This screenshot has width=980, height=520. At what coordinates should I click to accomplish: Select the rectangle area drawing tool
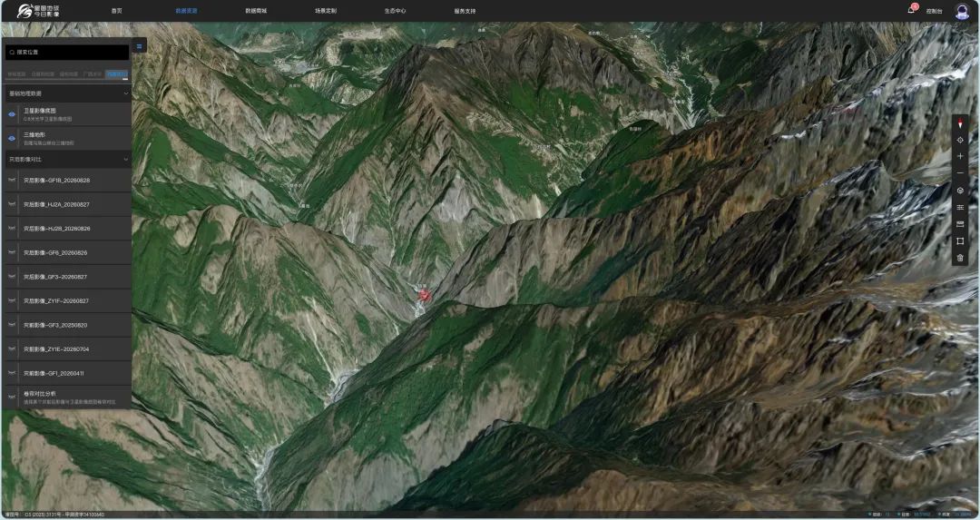pyautogui.click(x=960, y=240)
